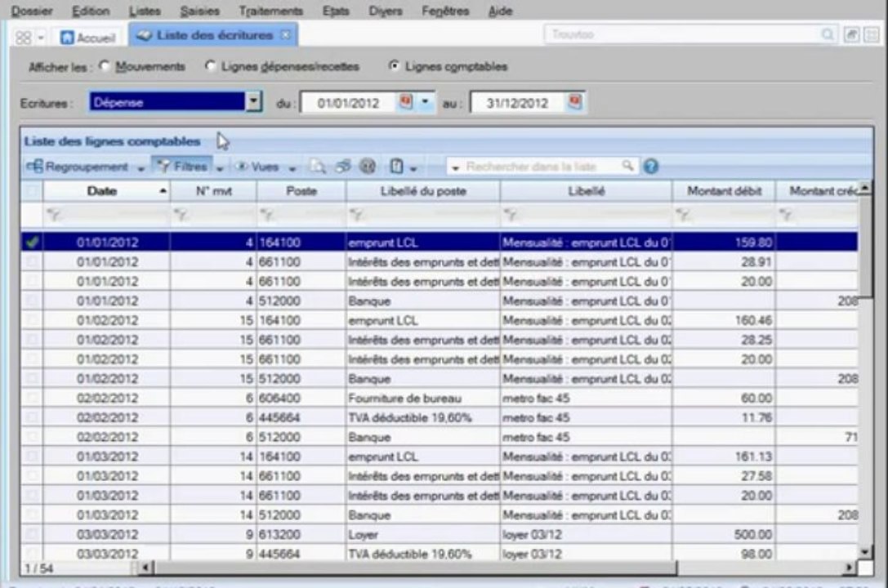
Task: Open the dropdown arrow beside the 'du' date
Action: point(425,102)
